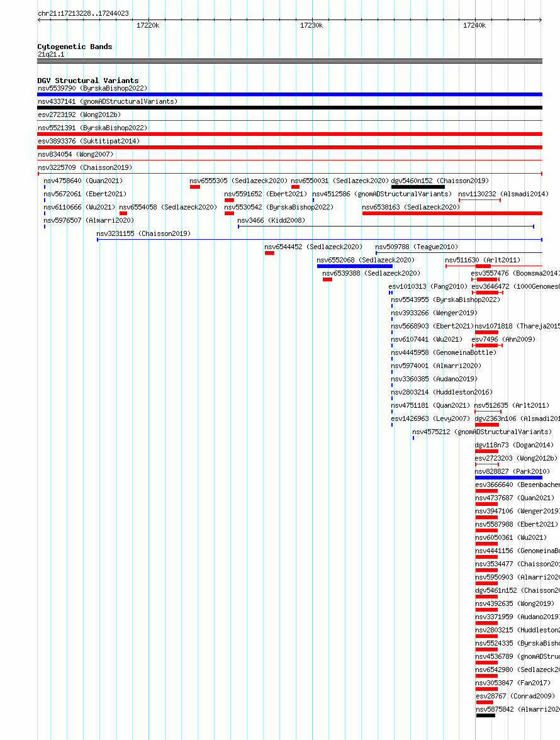Open the dgv2363n106 (Alsmadi) variant
This screenshot has height=740, width=560.
tap(517, 418)
